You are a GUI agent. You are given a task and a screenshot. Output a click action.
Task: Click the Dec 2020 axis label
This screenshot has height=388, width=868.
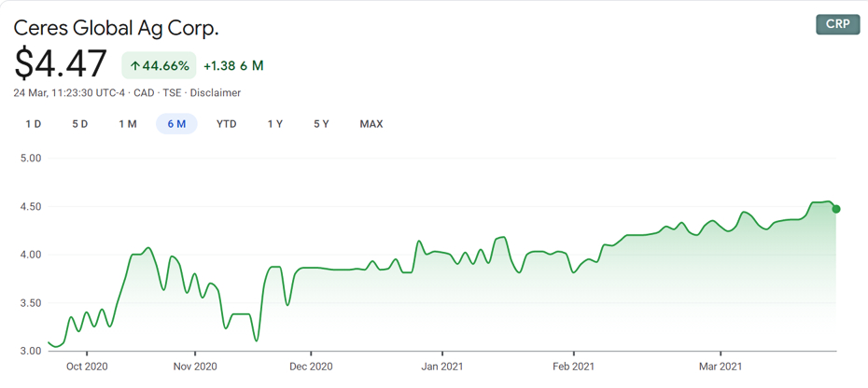pos(311,367)
